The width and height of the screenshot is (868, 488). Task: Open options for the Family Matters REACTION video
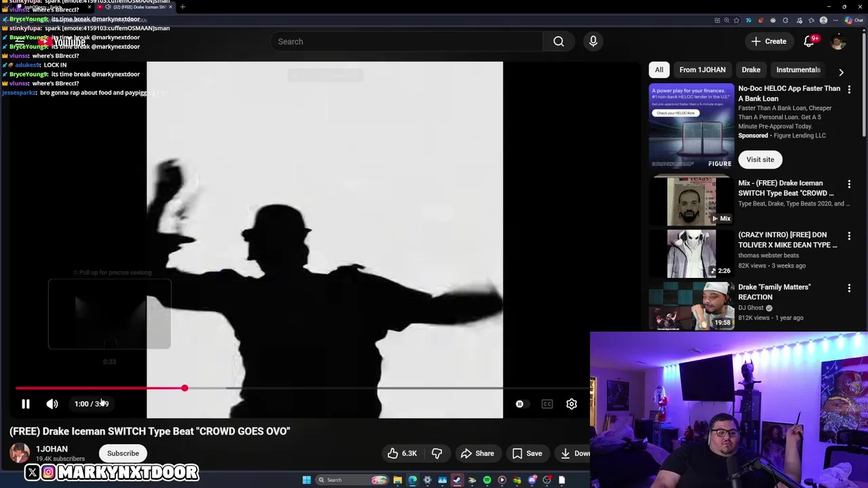tap(849, 288)
